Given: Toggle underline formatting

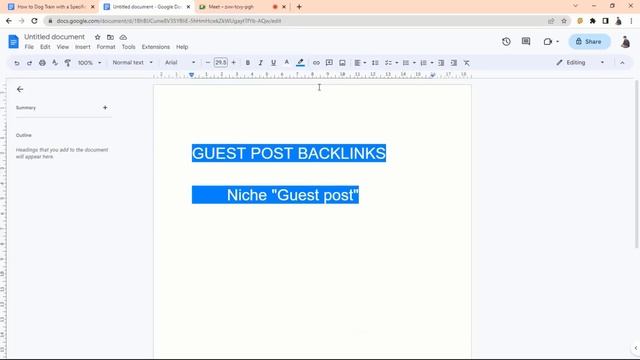Looking at the screenshot, I should tap(273, 63).
